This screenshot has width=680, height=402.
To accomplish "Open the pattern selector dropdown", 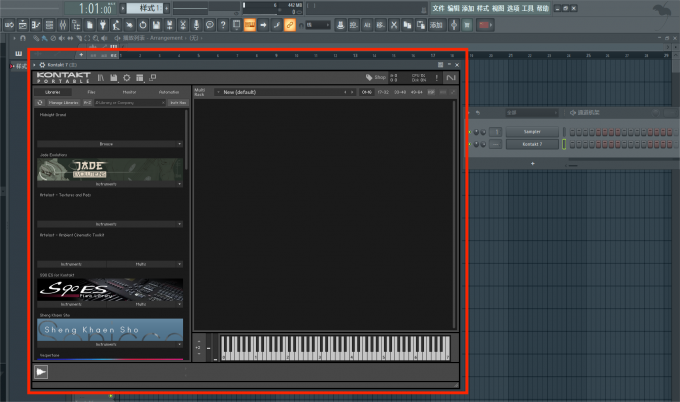I will 145,8.
